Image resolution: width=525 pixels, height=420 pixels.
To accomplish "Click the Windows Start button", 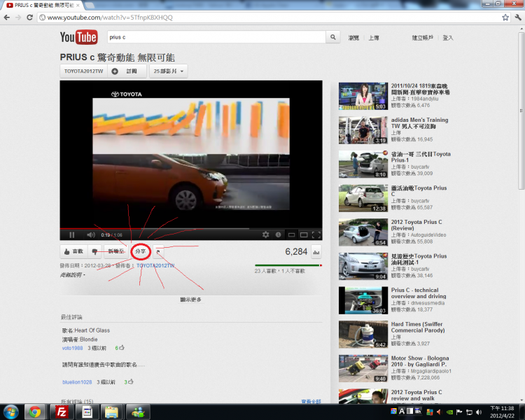I will pos(11,412).
